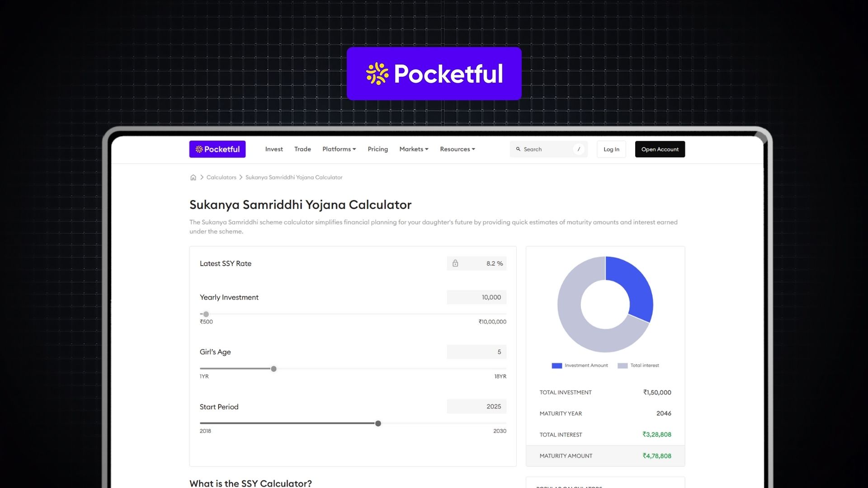The image size is (868, 488).
Task: Expand the Resources dropdown menu
Action: point(457,149)
